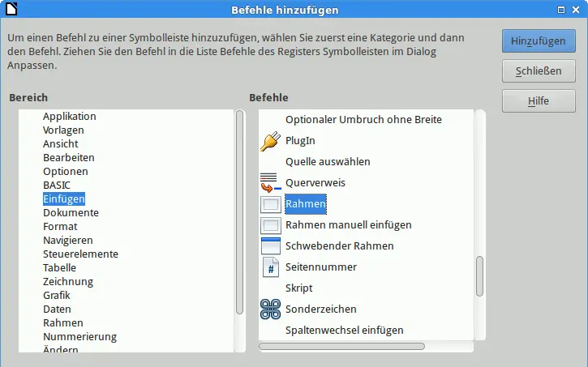Click the Bereich list vertical scrollbar
This screenshot has height=367, width=588.
239,211
